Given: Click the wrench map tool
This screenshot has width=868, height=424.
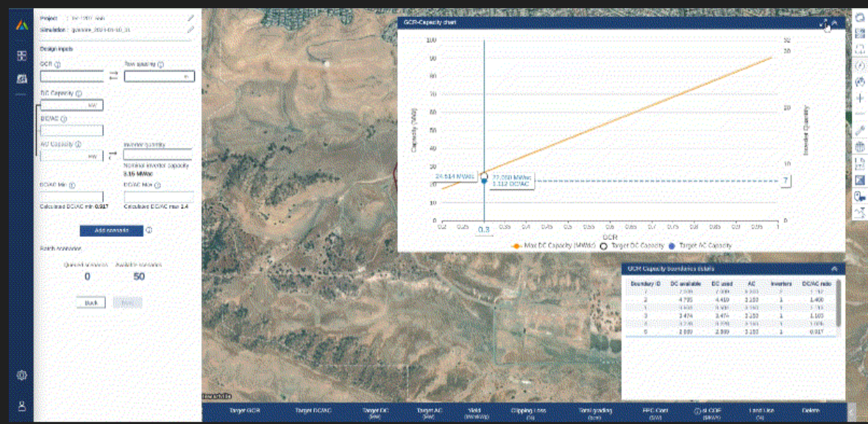Looking at the screenshot, I should [x=860, y=131].
